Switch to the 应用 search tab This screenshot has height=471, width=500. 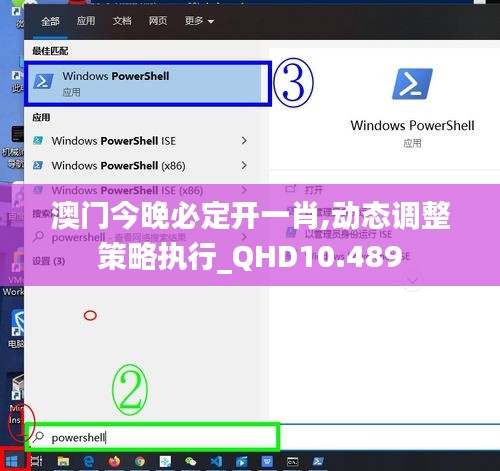pyautogui.click(x=86, y=21)
